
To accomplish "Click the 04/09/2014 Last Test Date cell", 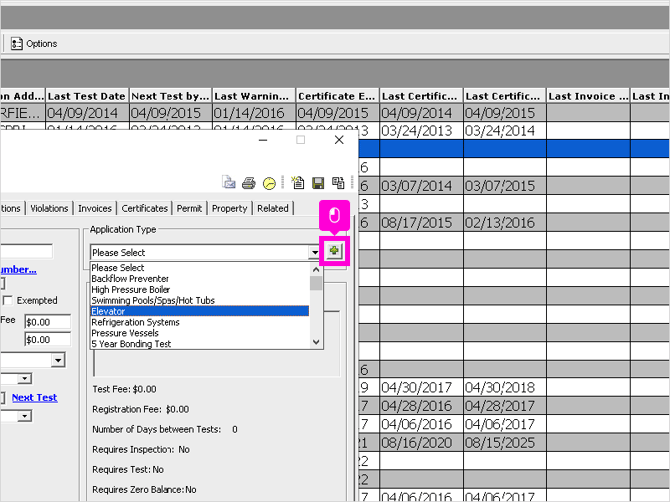I will (x=87, y=113).
